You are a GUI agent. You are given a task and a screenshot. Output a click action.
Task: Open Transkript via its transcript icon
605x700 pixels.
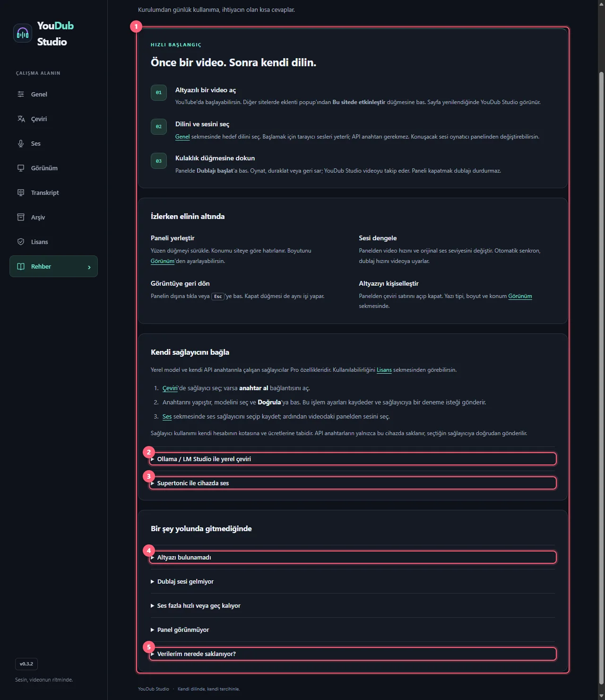[21, 192]
